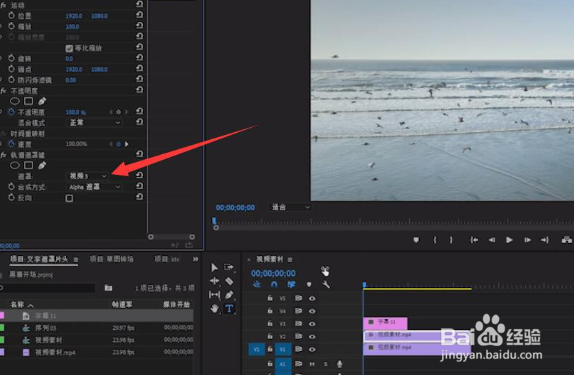Toggle 不透明度 stopwatch animation
The height and width of the screenshot is (375, 574).
click(12, 112)
